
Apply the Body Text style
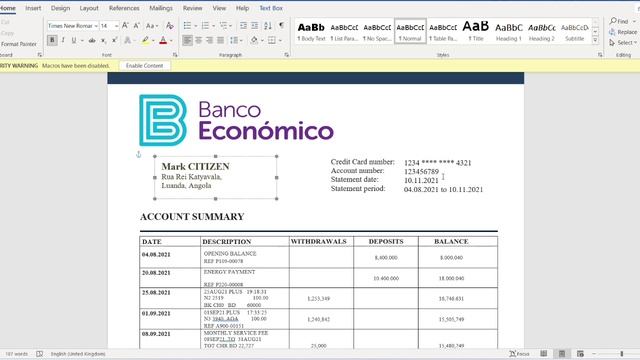click(311, 31)
